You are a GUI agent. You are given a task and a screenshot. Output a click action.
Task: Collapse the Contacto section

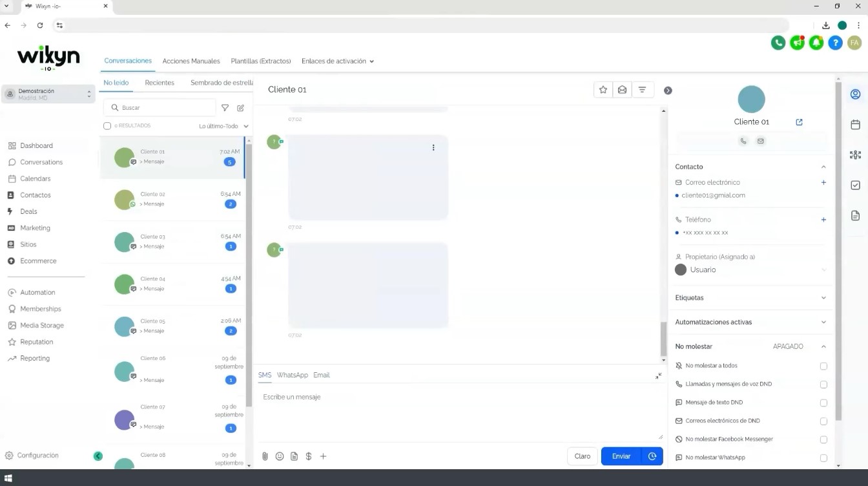point(823,167)
